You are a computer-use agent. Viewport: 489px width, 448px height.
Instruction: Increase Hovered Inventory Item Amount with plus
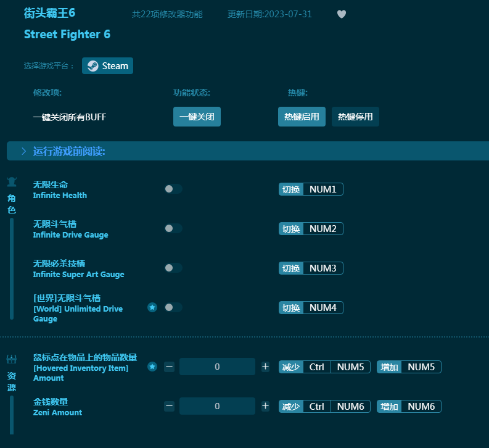point(265,367)
